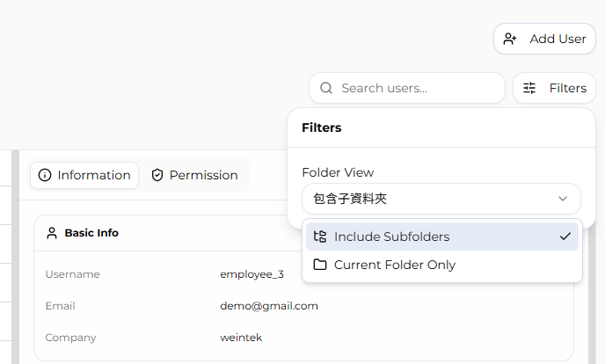Click the Company label
The height and width of the screenshot is (364, 605).
tap(70, 338)
